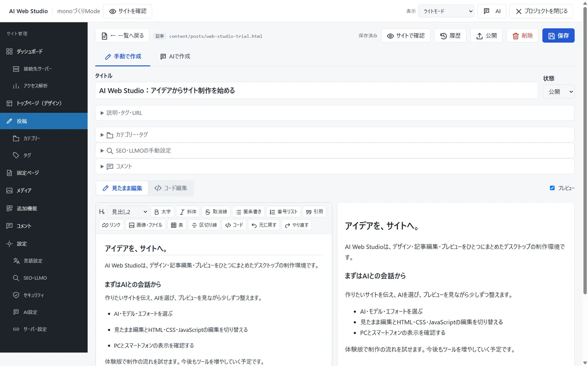
Task: Select the 見たまま編集 mode tab
Action: (x=122, y=188)
